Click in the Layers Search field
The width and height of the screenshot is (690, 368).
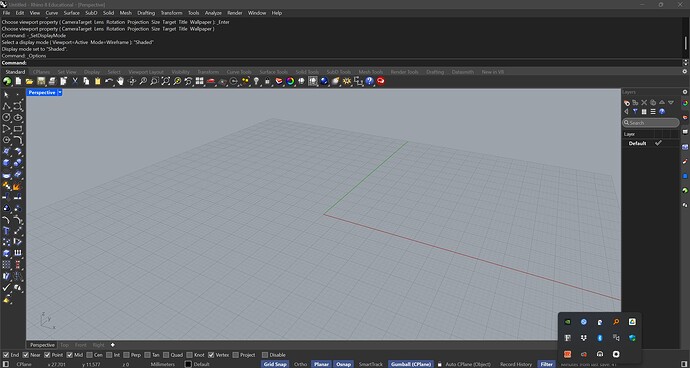(651, 123)
